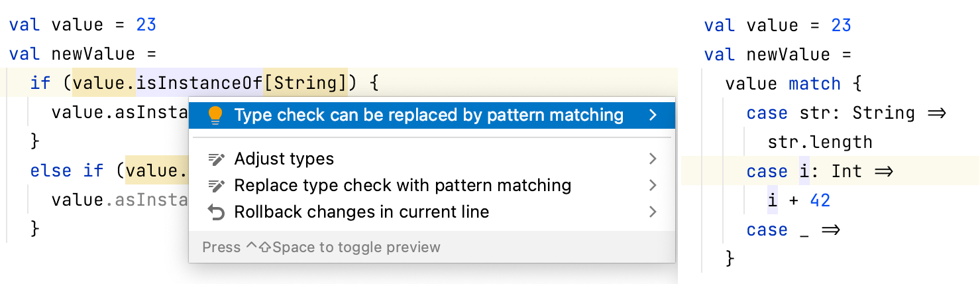Click isInstanceOf in the if condition
The image size is (980, 284).
[200, 83]
